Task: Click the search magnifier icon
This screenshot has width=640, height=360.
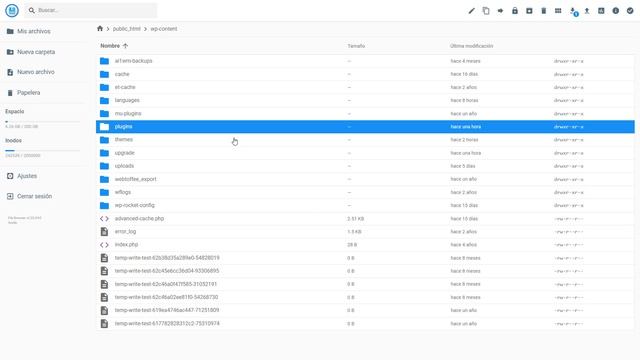Action: pos(31,11)
